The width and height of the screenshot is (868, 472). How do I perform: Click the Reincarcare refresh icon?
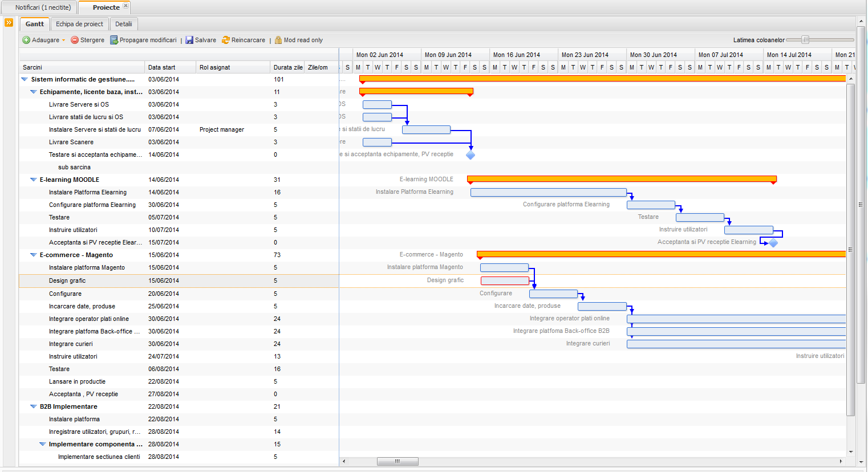[x=226, y=40]
